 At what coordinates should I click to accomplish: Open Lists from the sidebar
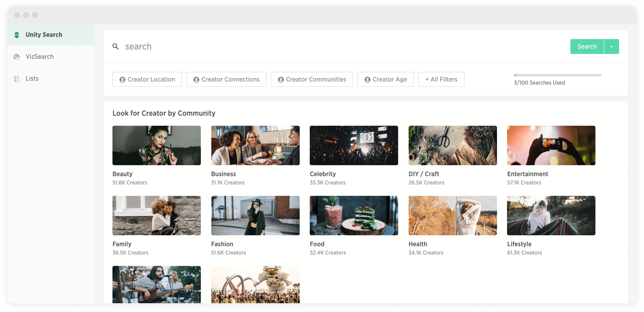pyautogui.click(x=51, y=79)
